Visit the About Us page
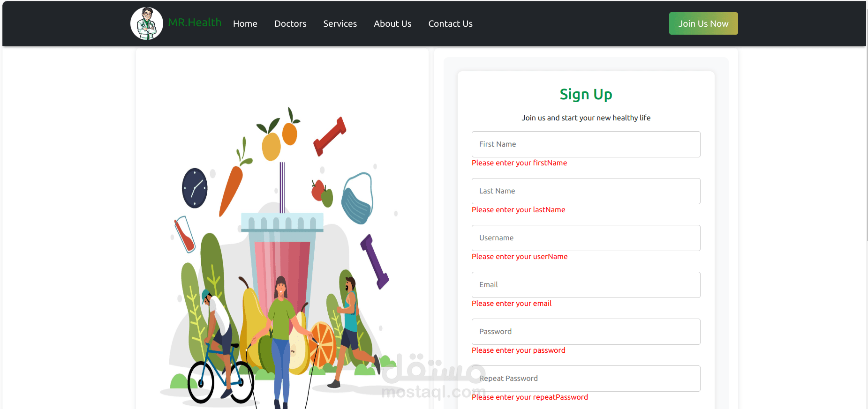Viewport: 868px width, 409px height. point(392,23)
